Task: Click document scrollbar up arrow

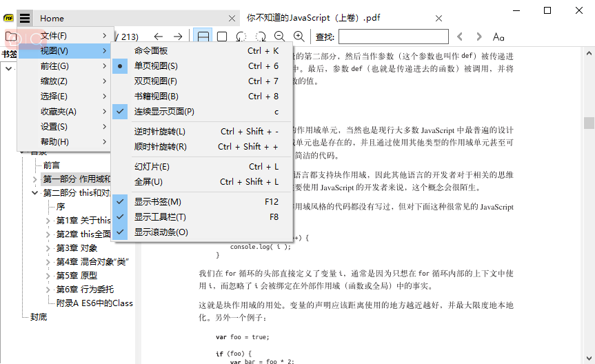Action: tap(589, 53)
